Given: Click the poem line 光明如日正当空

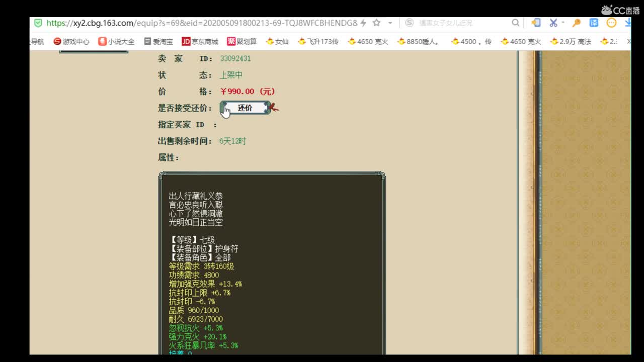Looking at the screenshot, I should click(x=196, y=222).
